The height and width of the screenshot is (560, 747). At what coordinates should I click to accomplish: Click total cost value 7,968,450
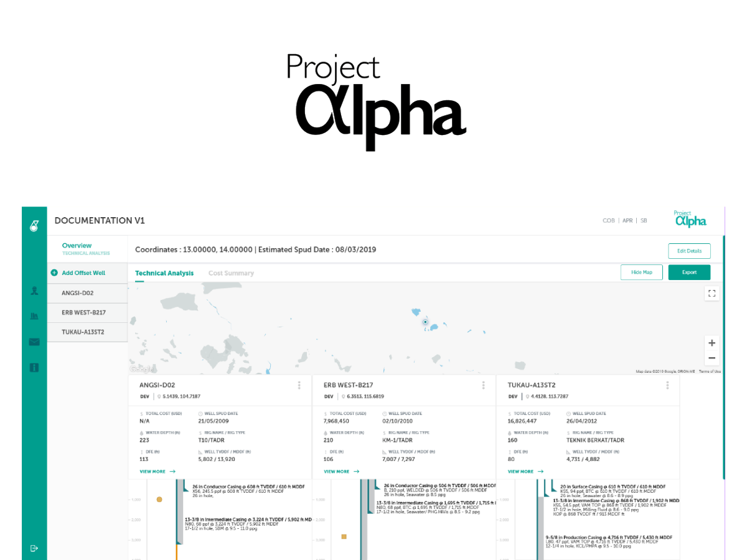pyautogui.click(x=337, y=421)
